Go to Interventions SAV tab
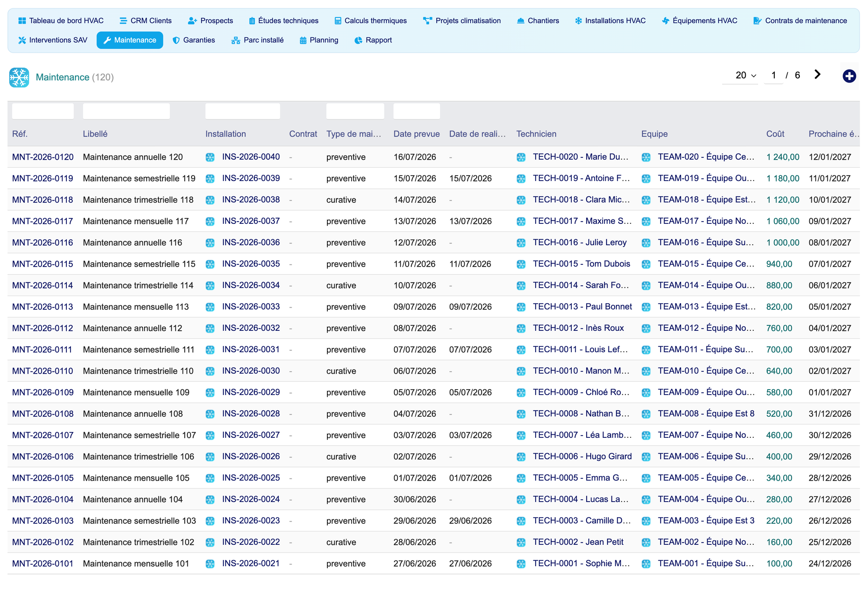 53,40
